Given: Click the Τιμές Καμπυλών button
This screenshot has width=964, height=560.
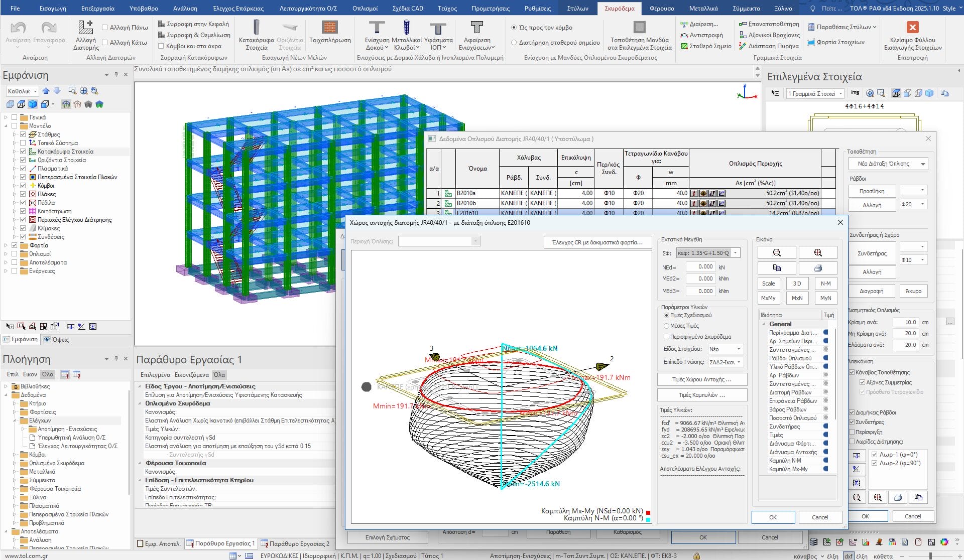Looking at the screenshot, I should pos(701,395).
